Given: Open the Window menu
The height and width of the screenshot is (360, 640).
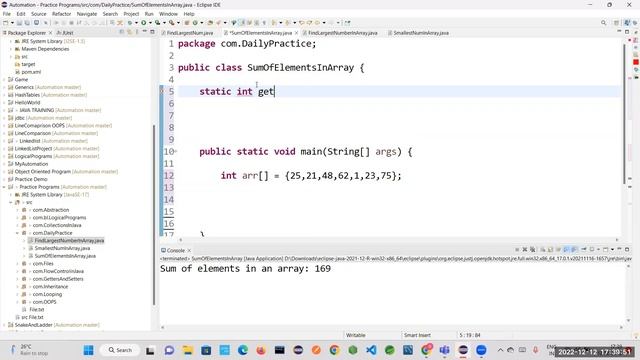Looking at the screenshot, I should tap(168, 14).
